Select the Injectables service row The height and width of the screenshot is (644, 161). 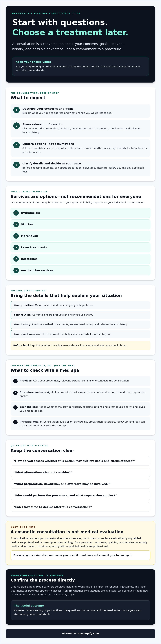tap(80, 259)
